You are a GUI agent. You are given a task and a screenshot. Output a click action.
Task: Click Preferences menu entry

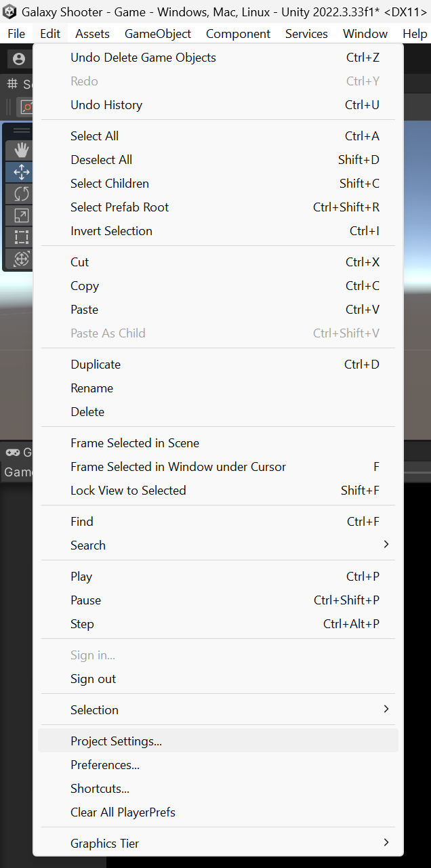click(x=105, y=764)
